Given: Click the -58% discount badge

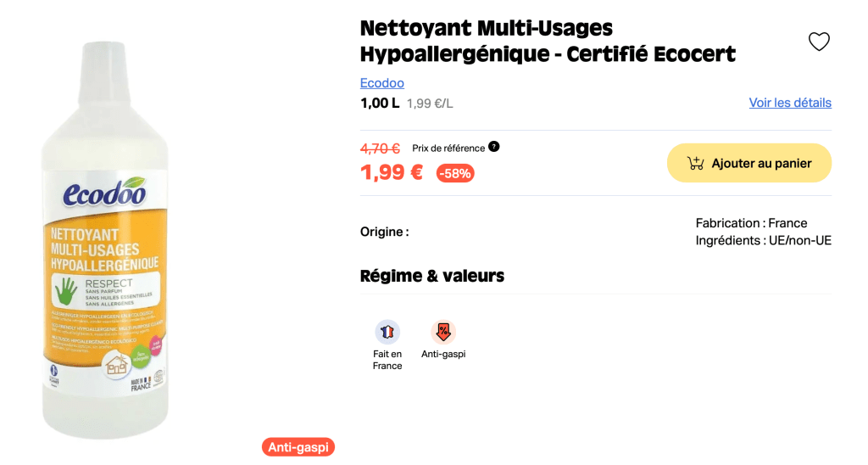Looking at the screenshot, I should pyautogui.click(x=455, y=173).
